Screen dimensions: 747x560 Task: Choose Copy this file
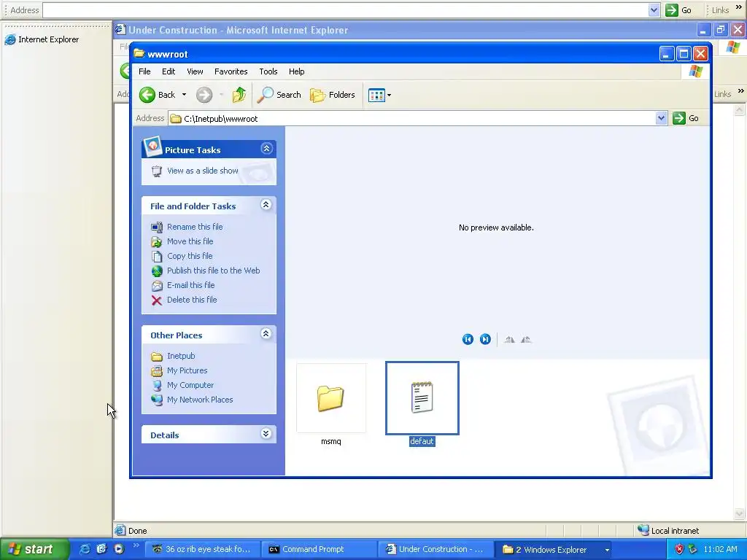(x=190, y=256)
